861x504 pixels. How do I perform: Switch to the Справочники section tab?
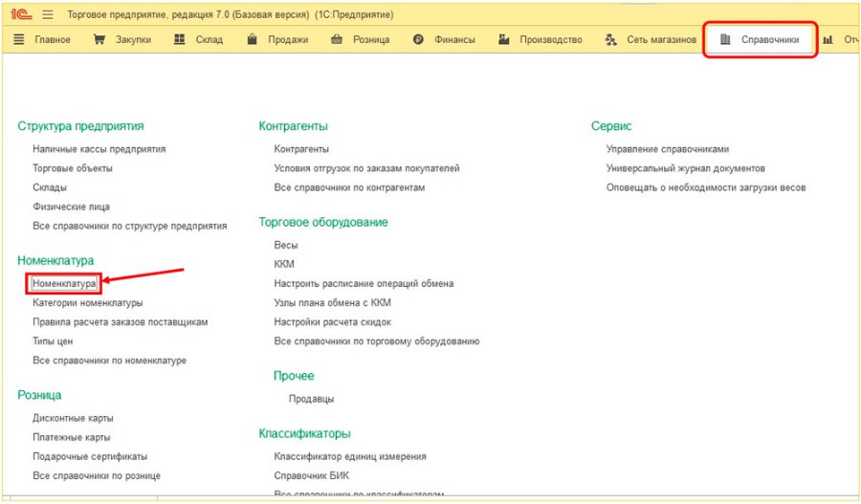[x=760, y=39]
